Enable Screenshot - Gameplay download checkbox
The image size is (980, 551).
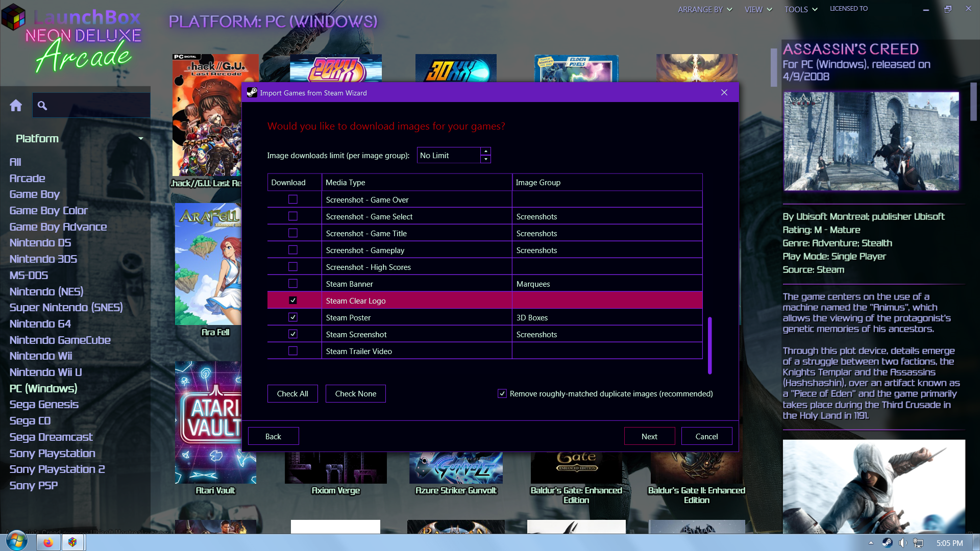pos(293,250)
